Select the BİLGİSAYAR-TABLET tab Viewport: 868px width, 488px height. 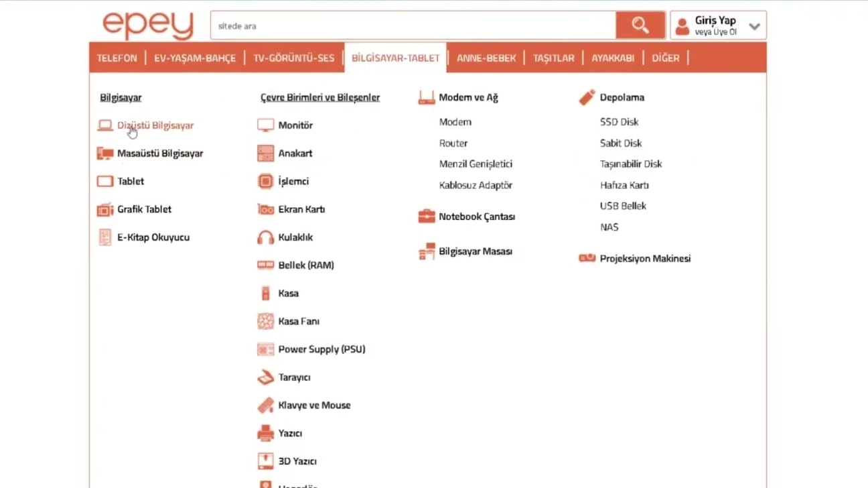coord(395,58)
